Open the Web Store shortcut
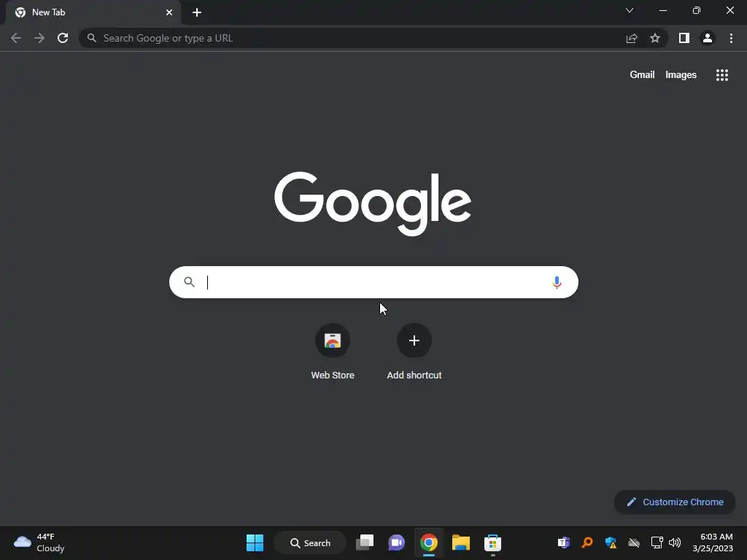The width and height of the screenshot is (747, 560). click(x=333, y=351)
